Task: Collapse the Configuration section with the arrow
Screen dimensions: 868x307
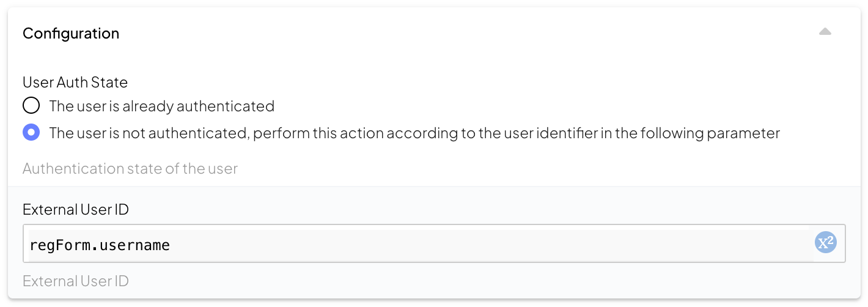Action: [825, 32]
